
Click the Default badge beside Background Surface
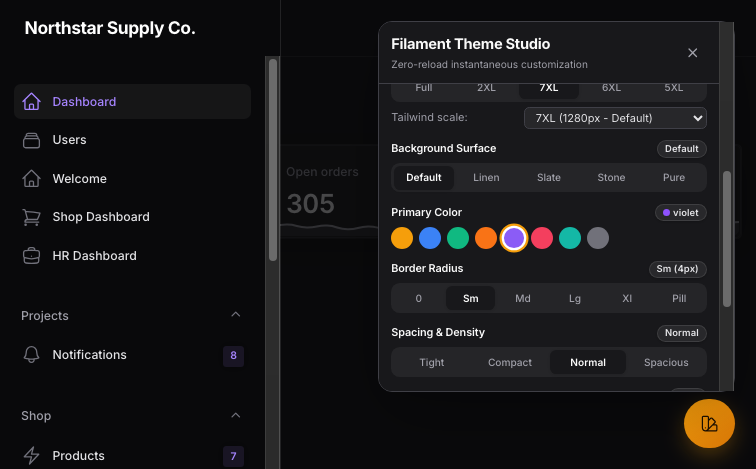point(682,149)
